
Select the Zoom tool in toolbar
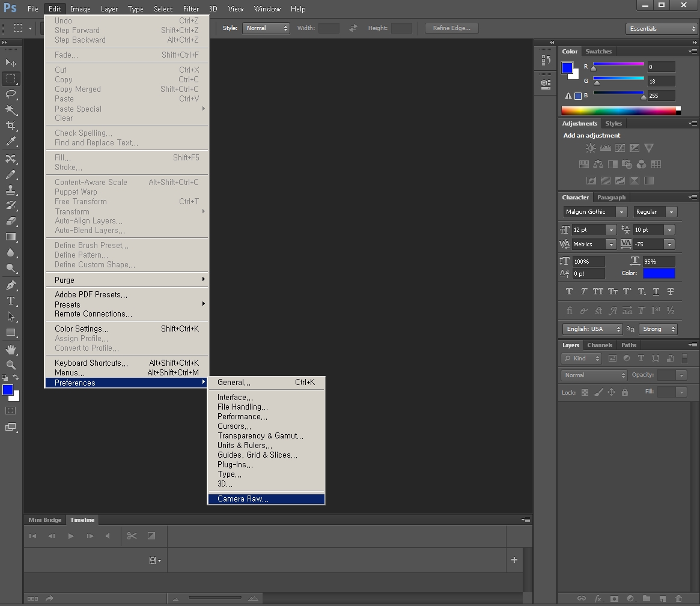(x=11, y=365)
